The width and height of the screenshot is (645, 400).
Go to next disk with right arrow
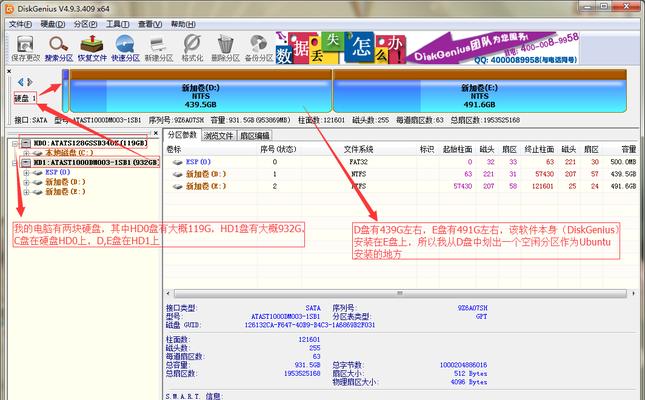click(30, 82)
